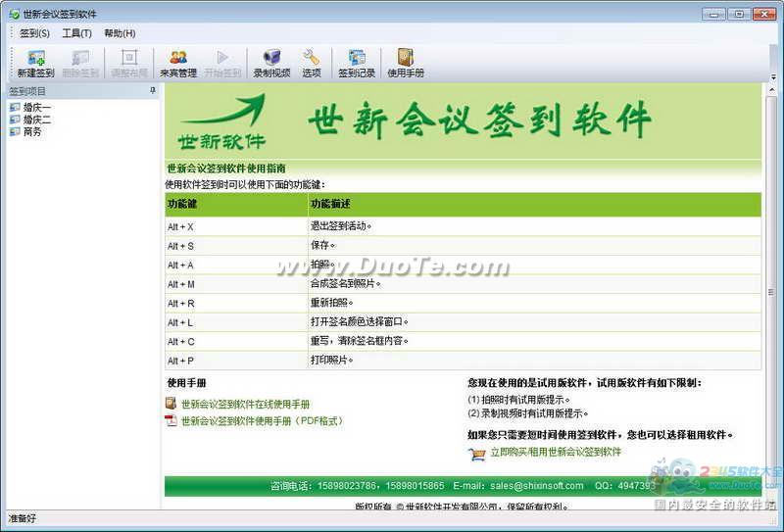
Task: Click the book icon next to online manual link
Action: click(x=171, y=404)
